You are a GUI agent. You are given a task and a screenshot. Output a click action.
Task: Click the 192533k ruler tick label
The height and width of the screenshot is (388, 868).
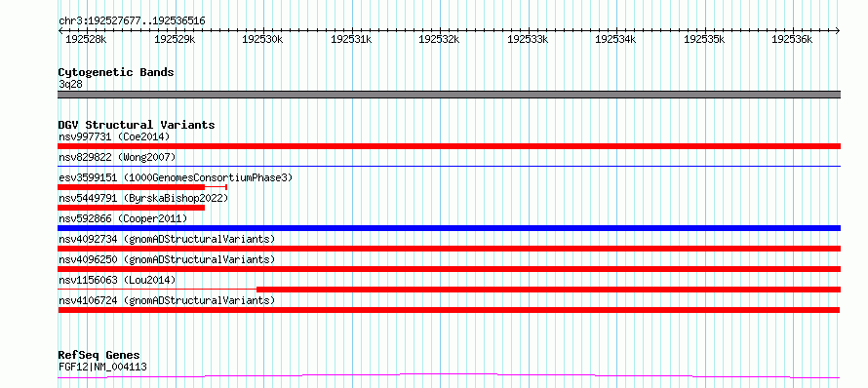(528, 40)
